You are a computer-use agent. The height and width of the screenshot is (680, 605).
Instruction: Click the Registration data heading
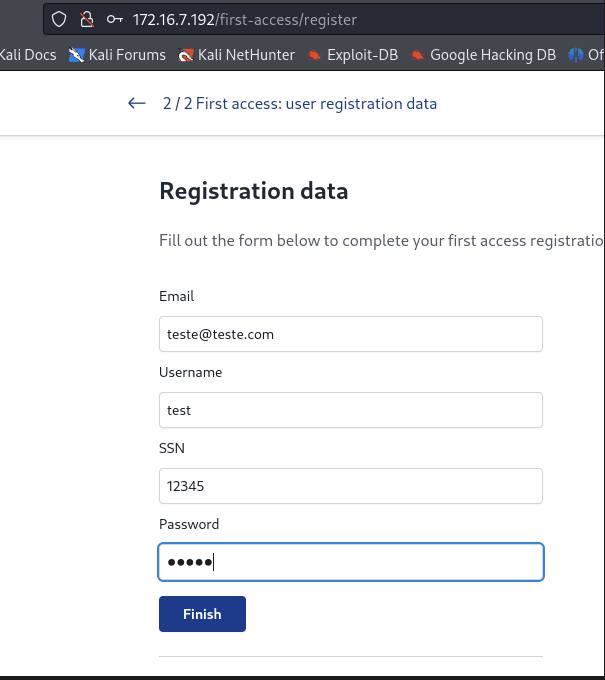coord(253,191)
